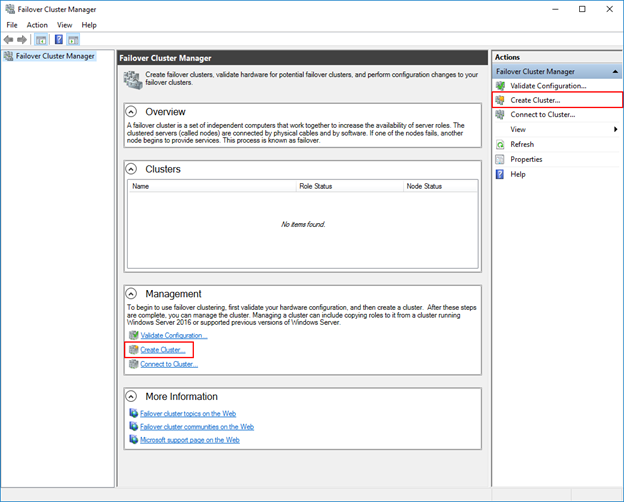Click Connect to Cluster icon in Actions pane
The width and height of the screenshot is (624, 502).
pos(500,115)
